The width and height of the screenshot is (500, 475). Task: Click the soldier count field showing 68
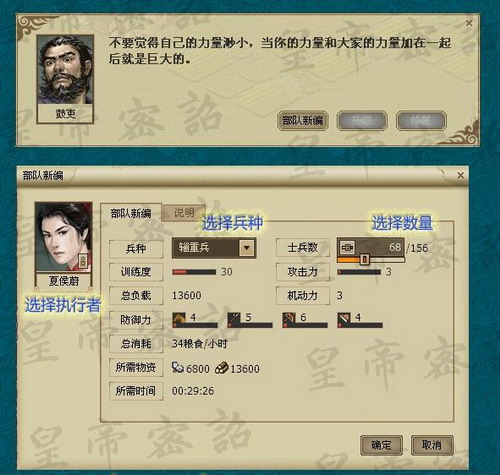[x=371, y=247]
